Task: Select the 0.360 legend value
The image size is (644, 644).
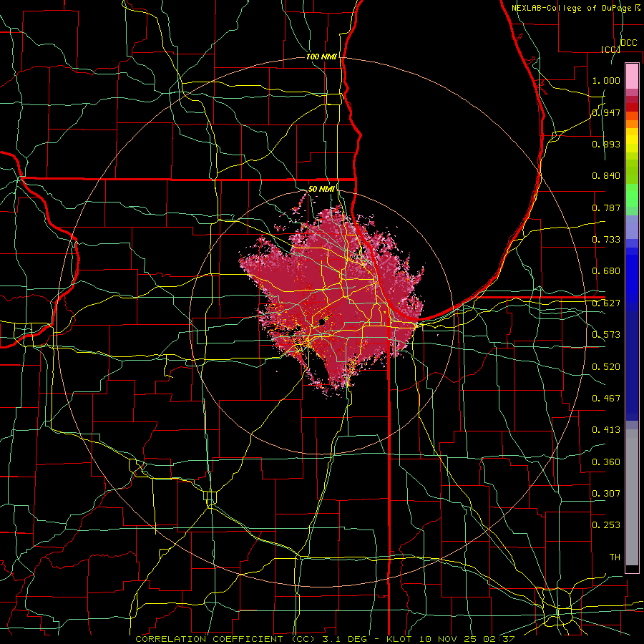Action: pos(606,462)
